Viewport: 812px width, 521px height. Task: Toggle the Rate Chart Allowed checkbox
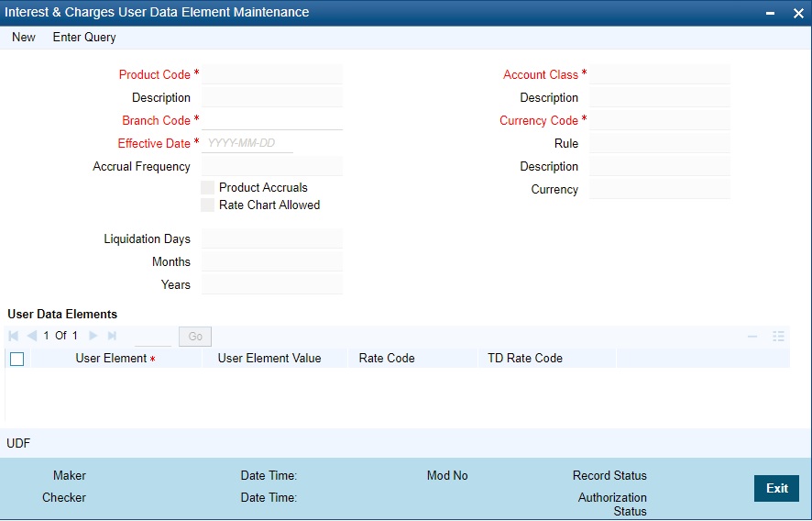[x=208, y=205]
